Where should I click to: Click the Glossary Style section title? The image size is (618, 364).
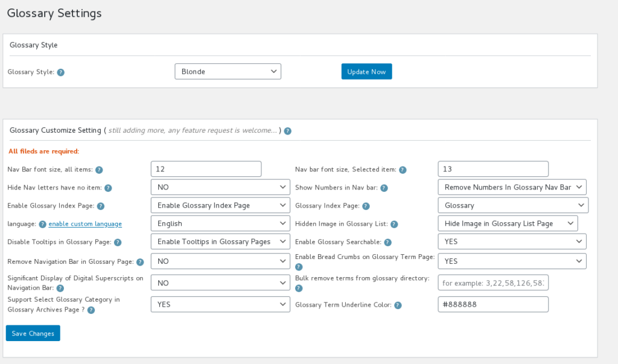[x=34, y=45]
